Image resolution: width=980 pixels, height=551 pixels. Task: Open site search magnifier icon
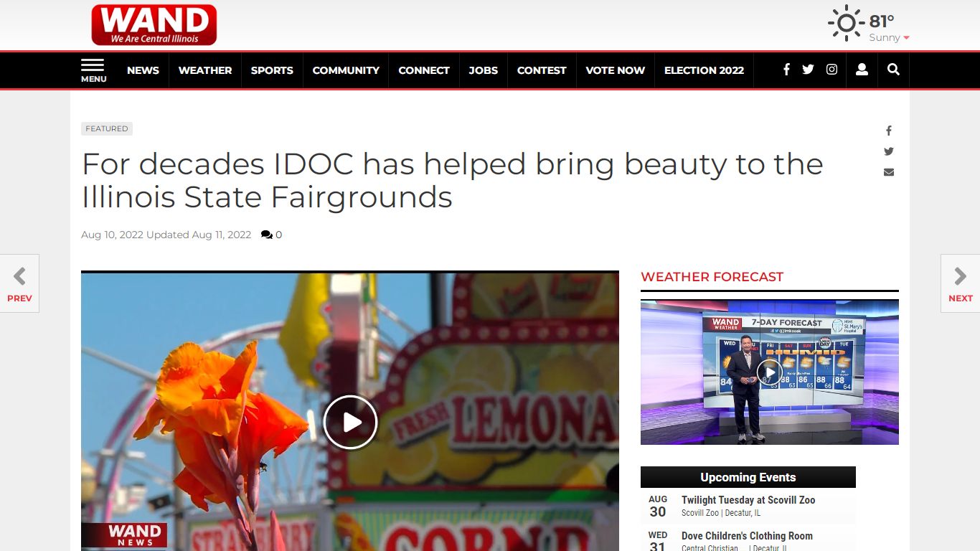[893, 70]
